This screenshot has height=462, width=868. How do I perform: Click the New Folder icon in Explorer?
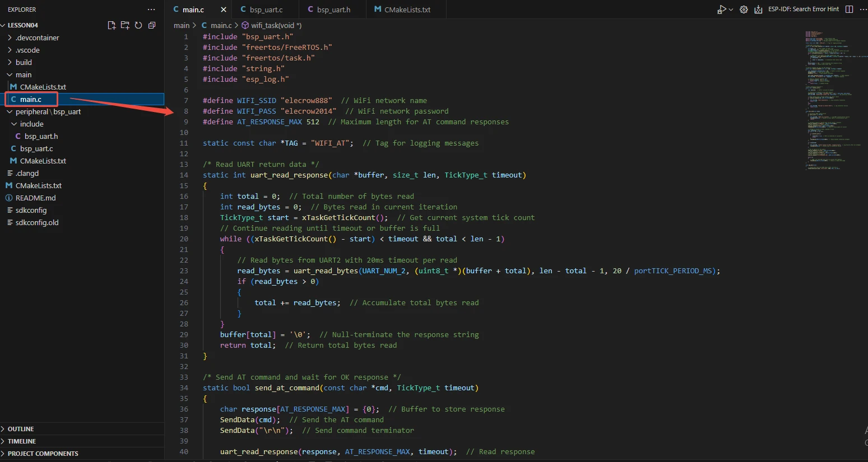click(125, 25)
